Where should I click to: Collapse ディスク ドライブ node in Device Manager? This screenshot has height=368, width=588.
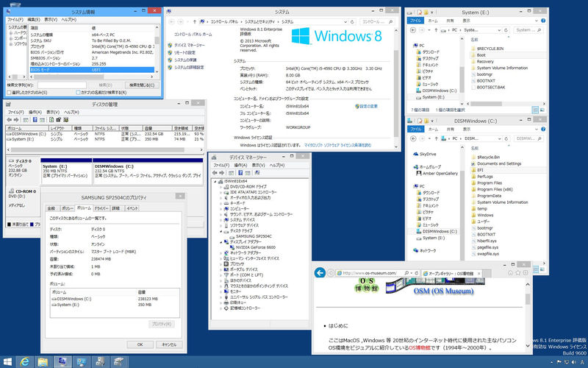tap(220, 231)
